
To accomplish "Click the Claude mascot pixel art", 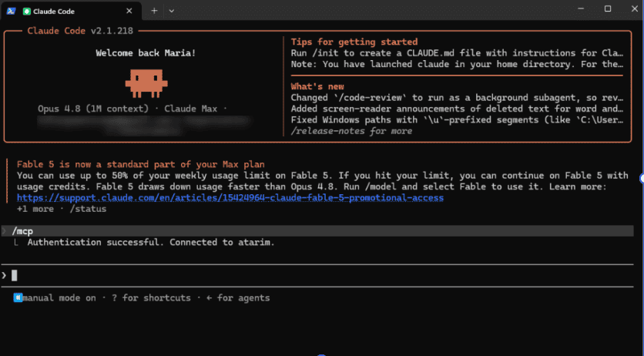I will click(x=146, y=83).
